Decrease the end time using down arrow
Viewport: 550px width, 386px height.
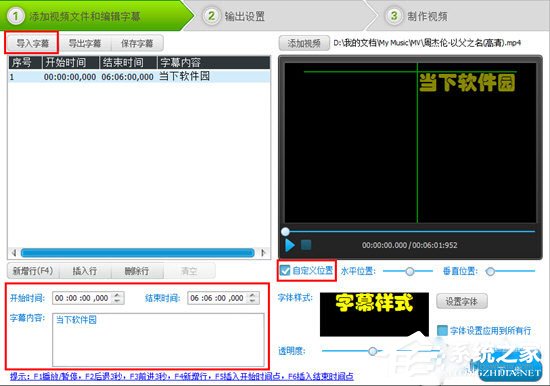(x=252, y=301)
